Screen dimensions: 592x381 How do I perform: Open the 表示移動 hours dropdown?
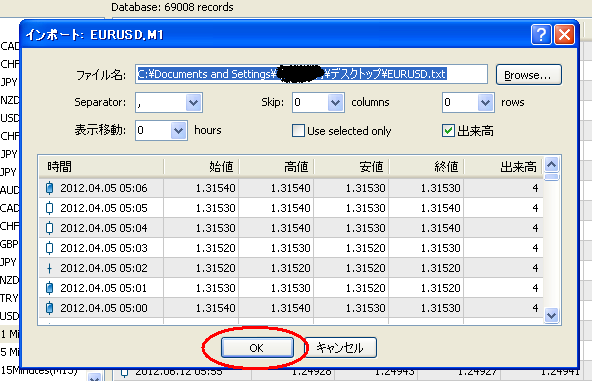(178, 131)
